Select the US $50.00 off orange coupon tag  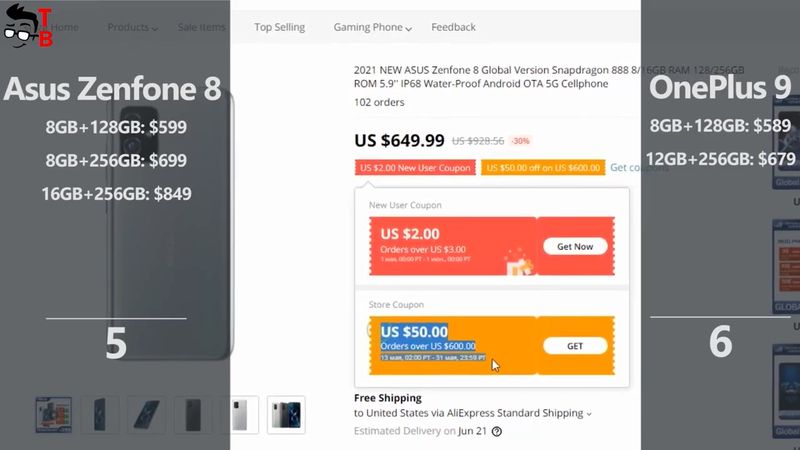point(543,168)
